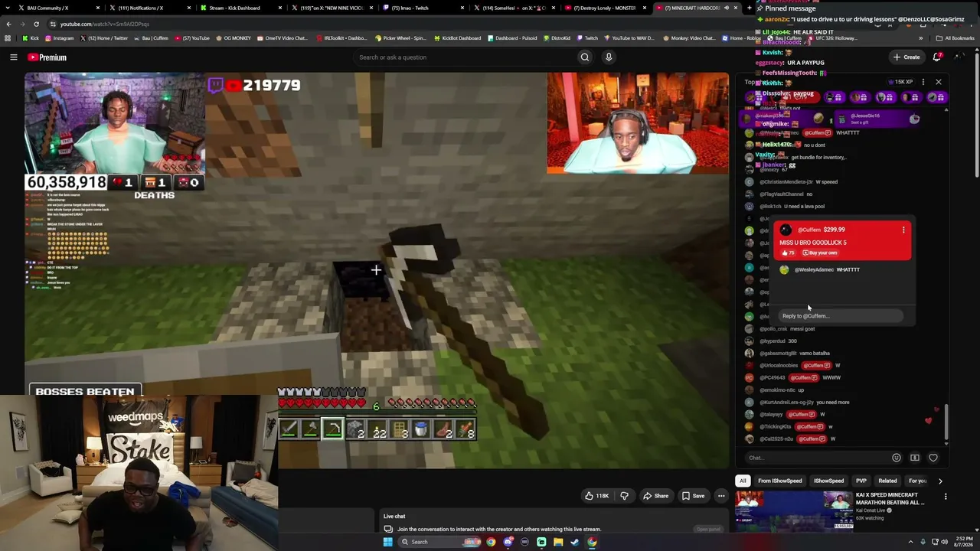Expand the hidden bookmarks overflow chevron
Image resolution: width=980 pixels, height=551 pixels.
(921, 38)
